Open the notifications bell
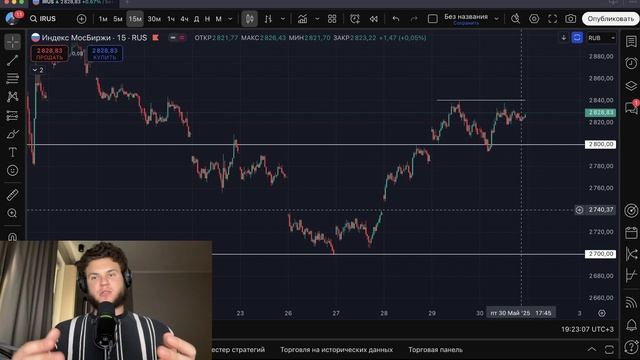This screenshot has width=640, height=360. tap(631, 325)
